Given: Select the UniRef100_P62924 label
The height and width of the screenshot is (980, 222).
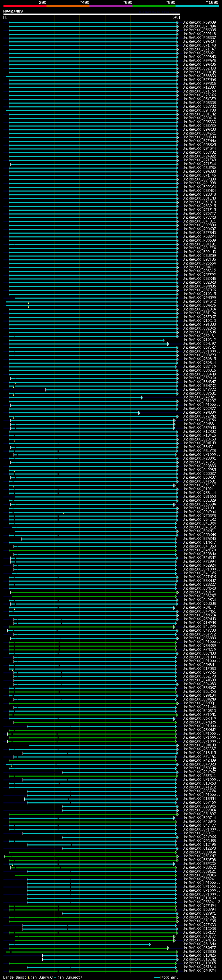Looking at the screenshot, I should [x=199, y=565].
